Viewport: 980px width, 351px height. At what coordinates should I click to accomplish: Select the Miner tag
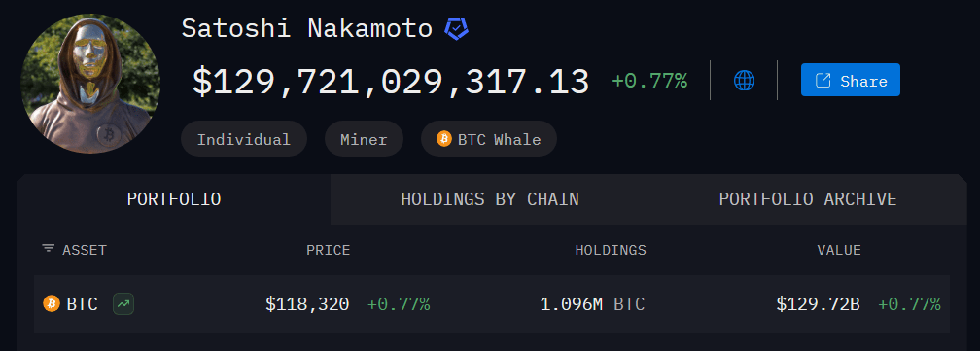[364, 139]
